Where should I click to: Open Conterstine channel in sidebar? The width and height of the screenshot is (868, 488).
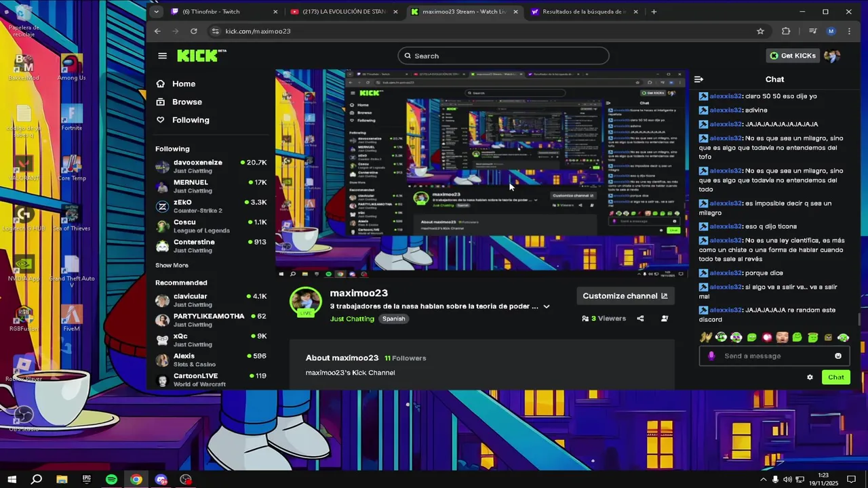[211, 246]
